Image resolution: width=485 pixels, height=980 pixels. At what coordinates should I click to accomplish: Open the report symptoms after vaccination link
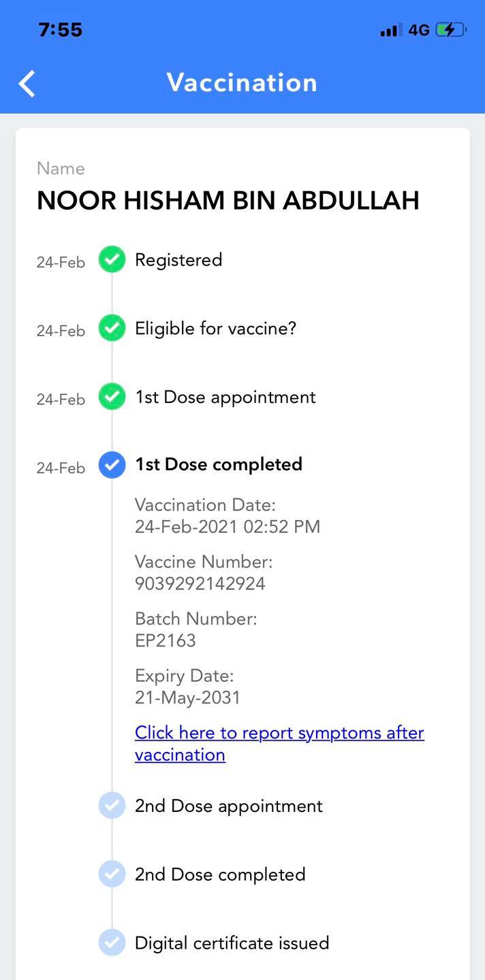pyautogui.click(x=279, y=743)
